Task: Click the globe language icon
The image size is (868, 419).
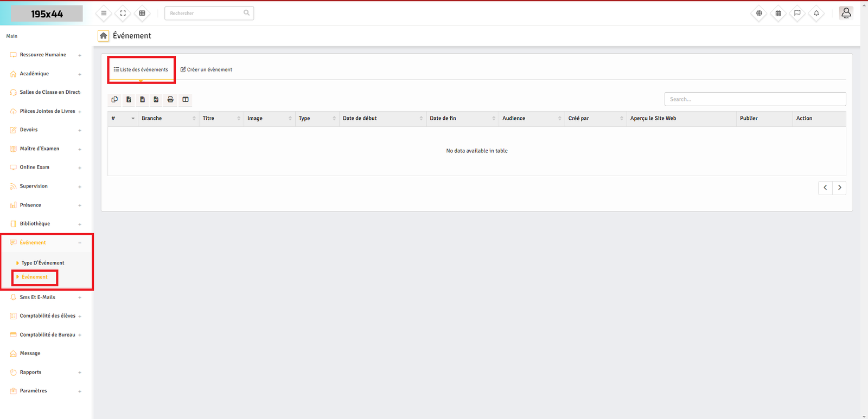Action: click(x=759, y=13)
